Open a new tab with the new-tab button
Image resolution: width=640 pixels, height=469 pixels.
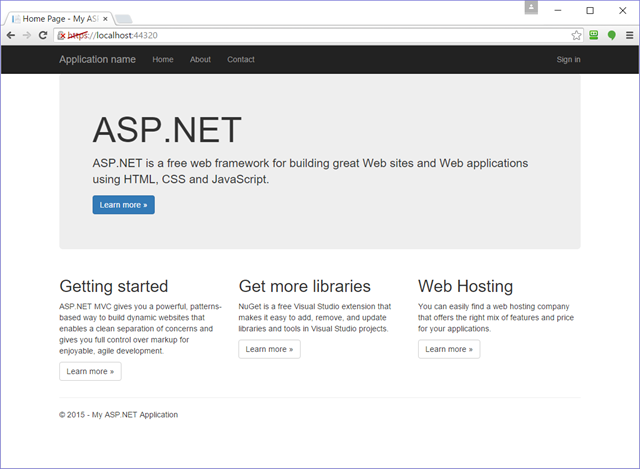point(123,19)
